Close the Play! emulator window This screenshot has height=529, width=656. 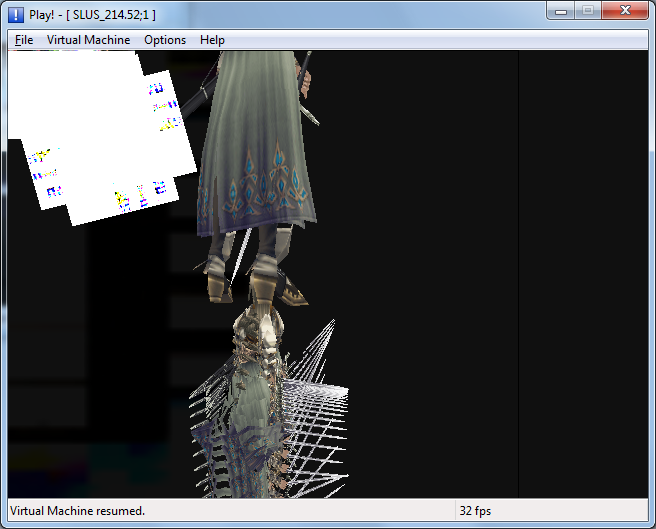[625, 10]
